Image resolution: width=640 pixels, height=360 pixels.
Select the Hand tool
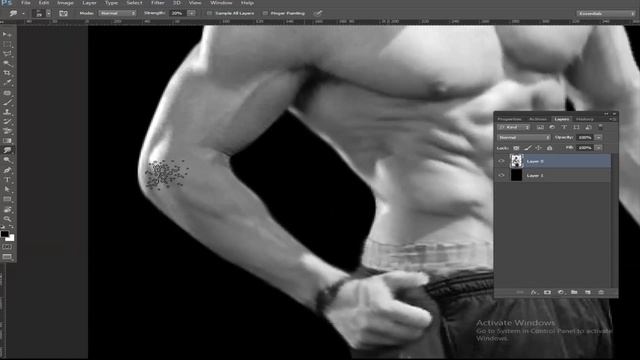tap(7, 209)
